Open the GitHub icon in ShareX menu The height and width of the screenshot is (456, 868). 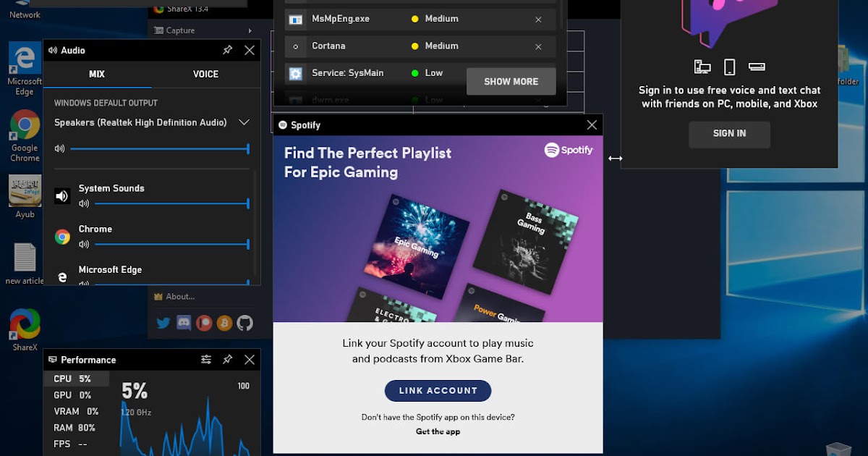(244, 324)
